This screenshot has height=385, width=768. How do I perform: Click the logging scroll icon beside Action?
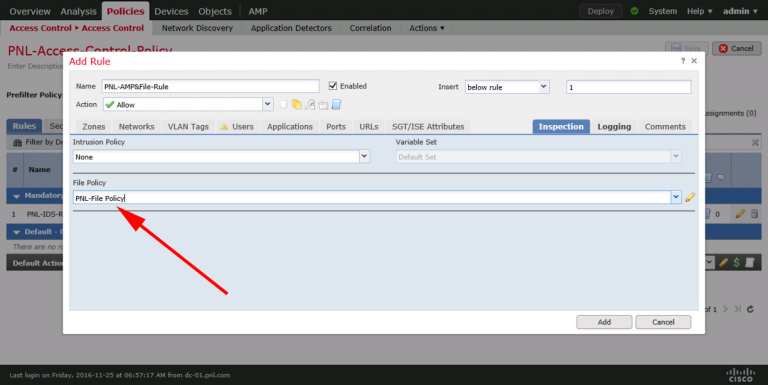pos(336,104)
